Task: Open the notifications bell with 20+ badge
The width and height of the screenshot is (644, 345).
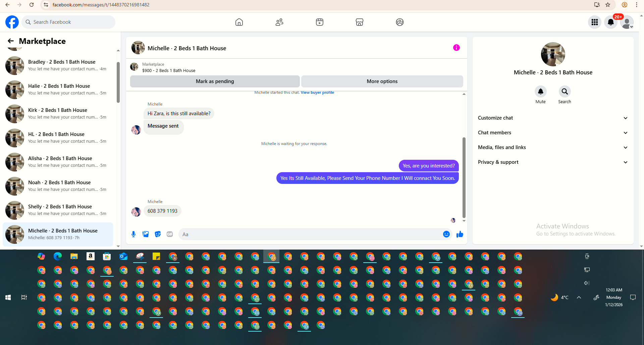Action: (x=611, y=22)
